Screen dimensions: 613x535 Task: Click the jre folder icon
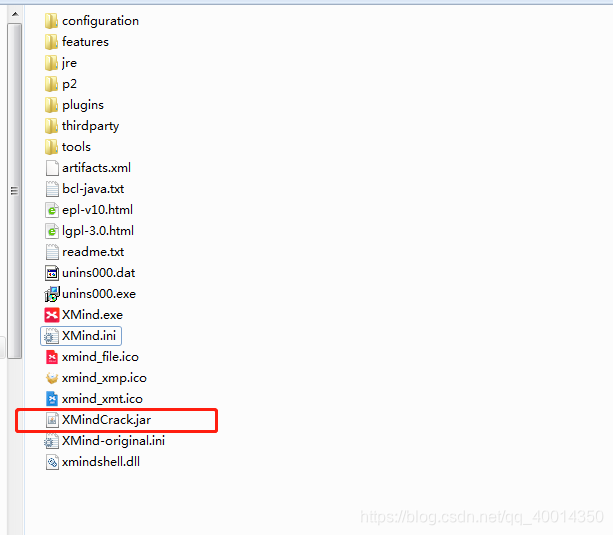(x=52, y=63)
